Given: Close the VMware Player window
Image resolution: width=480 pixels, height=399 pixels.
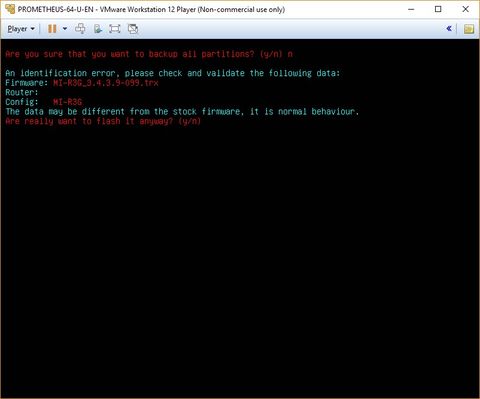Looking at the screenshot, I should (x=466, y=9).
